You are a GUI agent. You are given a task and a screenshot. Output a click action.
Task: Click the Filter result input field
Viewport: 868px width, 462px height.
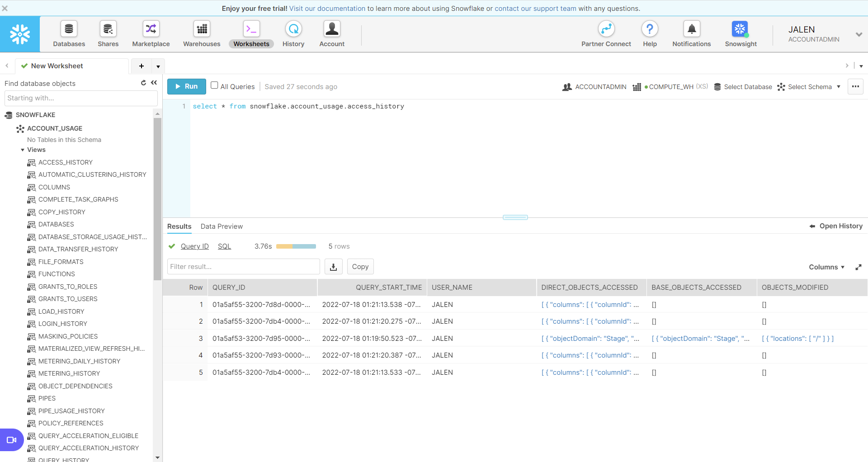243,267
